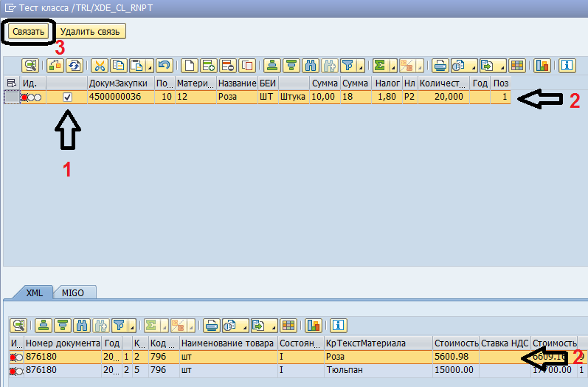
Task: Click the Delete row icon in upper toolbar
Action: 227,66
